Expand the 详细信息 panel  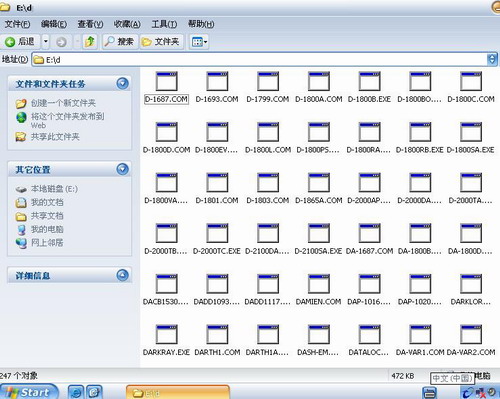pyautogui.click(x=122, y=275)
